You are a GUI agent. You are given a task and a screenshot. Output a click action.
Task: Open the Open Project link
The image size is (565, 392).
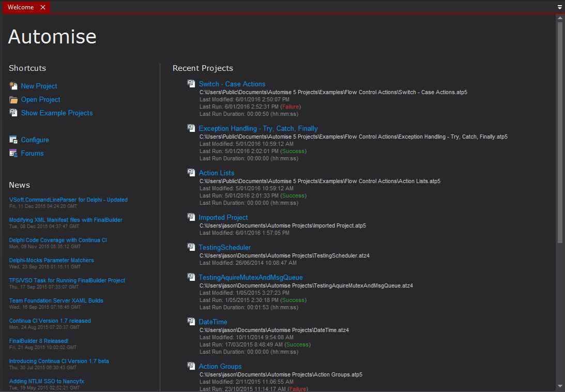point(41,99)
